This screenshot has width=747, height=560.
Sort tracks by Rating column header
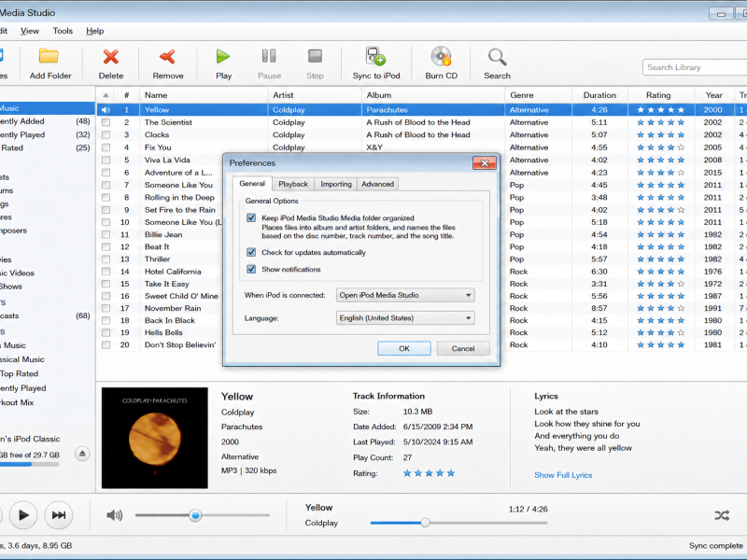point(661,95)
